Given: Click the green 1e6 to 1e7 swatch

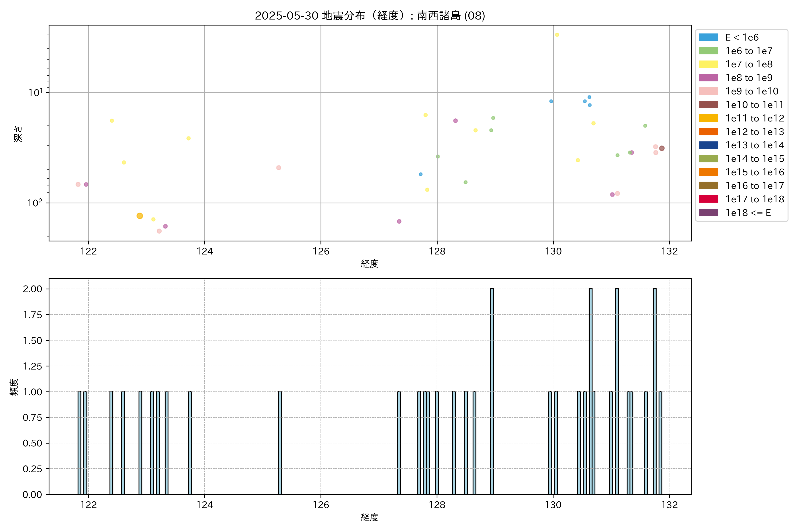Looking at the screenshot, I should 708,51.
